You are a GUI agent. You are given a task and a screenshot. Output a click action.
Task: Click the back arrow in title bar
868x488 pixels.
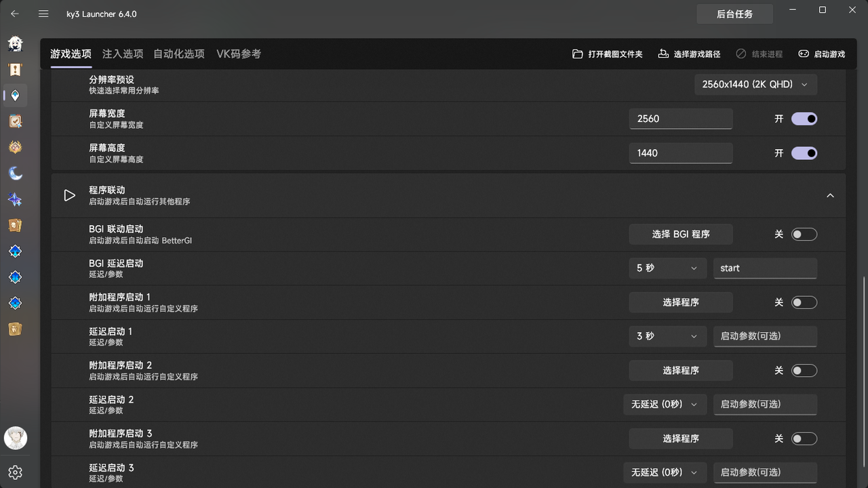click(x=15, y=14)
